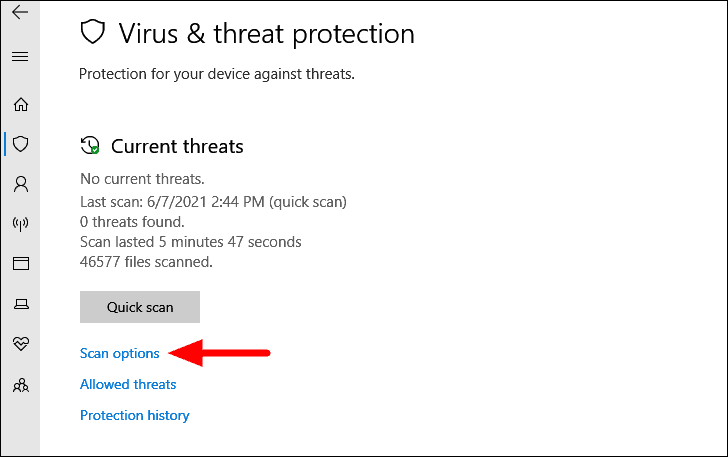Open the Allowed threats link
Image resolution: width=728 pixels, height=457 pixels.
click(128, 384)
